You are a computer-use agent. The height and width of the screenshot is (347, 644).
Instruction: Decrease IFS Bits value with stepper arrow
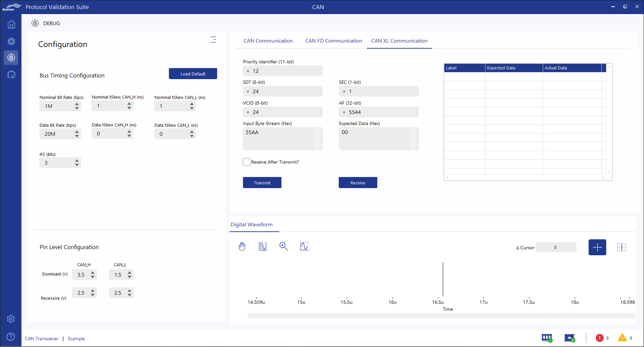click(77, 165)
